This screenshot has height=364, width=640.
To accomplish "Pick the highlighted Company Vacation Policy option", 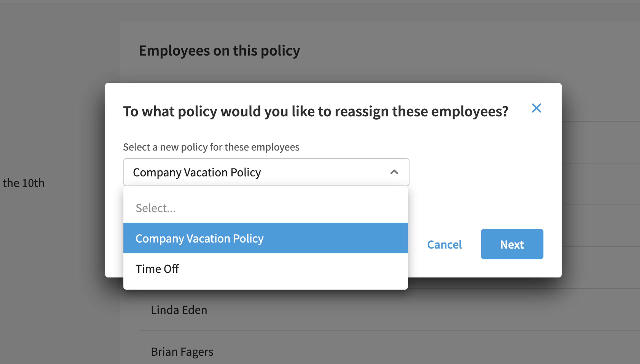I will (x=265, y=238).
